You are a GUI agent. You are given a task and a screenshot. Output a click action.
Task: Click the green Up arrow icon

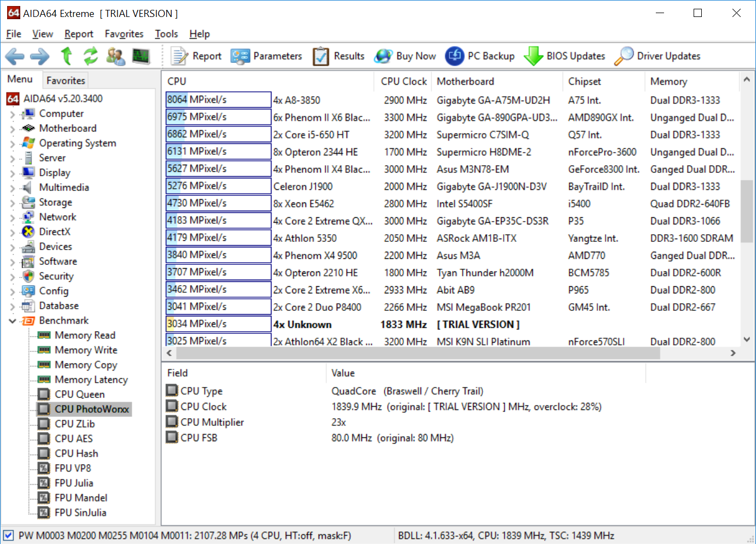[66, 56]
